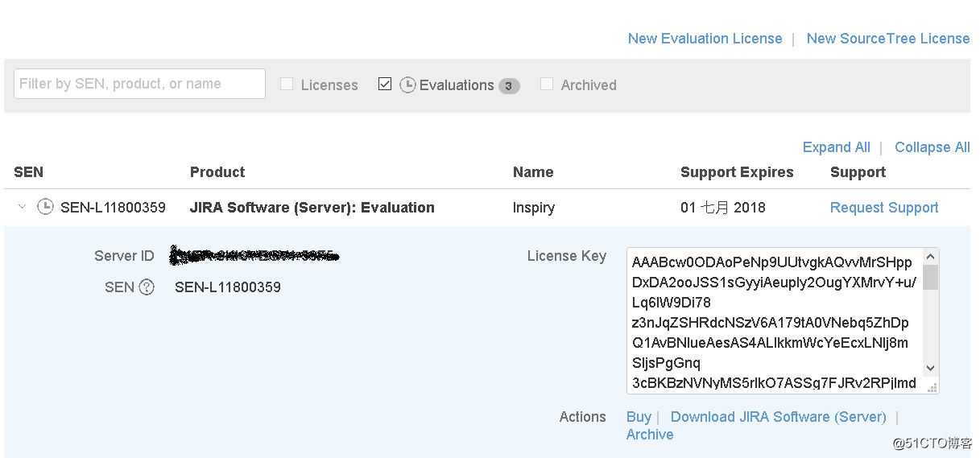Click the SEN-L11800359 text in table row
The width and height of the screenshot is (980, 458).
tap(113, 208)
